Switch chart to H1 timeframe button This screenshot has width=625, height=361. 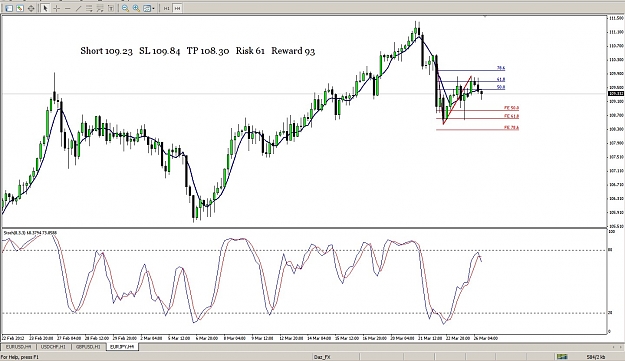(167, 8)
